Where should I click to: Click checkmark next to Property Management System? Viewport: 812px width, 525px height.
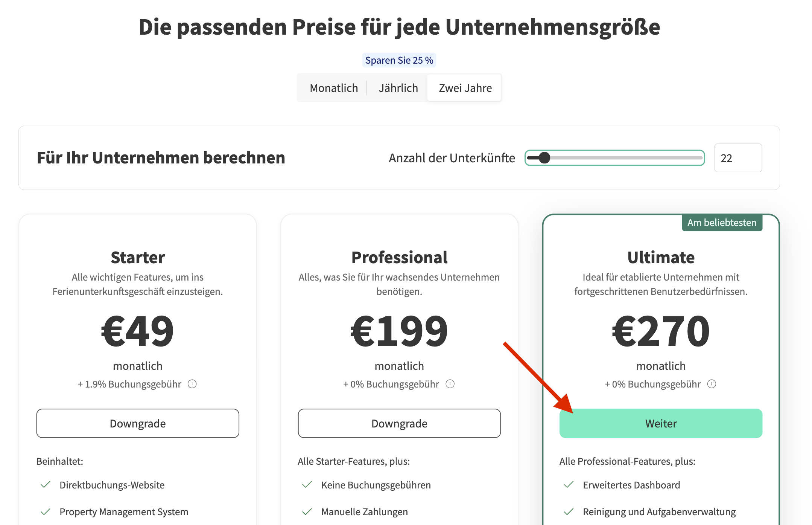(x=46, y=511)
